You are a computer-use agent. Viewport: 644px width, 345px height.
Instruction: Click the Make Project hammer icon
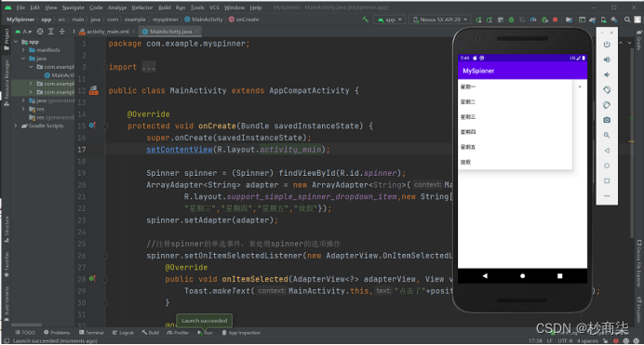coord(365,20)
